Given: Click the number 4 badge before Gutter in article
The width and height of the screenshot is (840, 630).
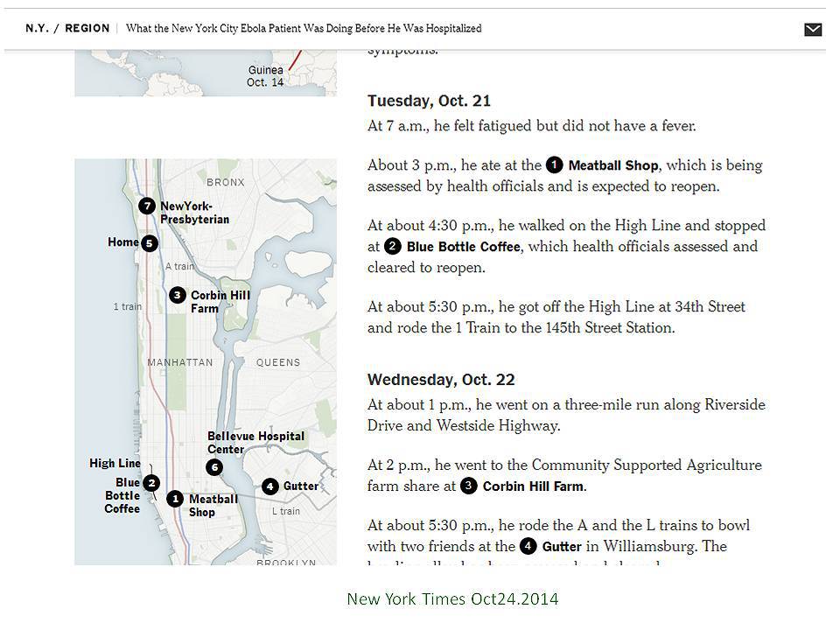Looking at the screenshot, I should tap(528, 546).
